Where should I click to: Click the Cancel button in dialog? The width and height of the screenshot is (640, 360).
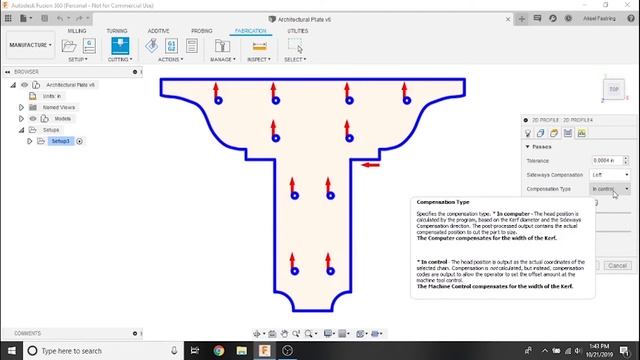pos(617,266)
